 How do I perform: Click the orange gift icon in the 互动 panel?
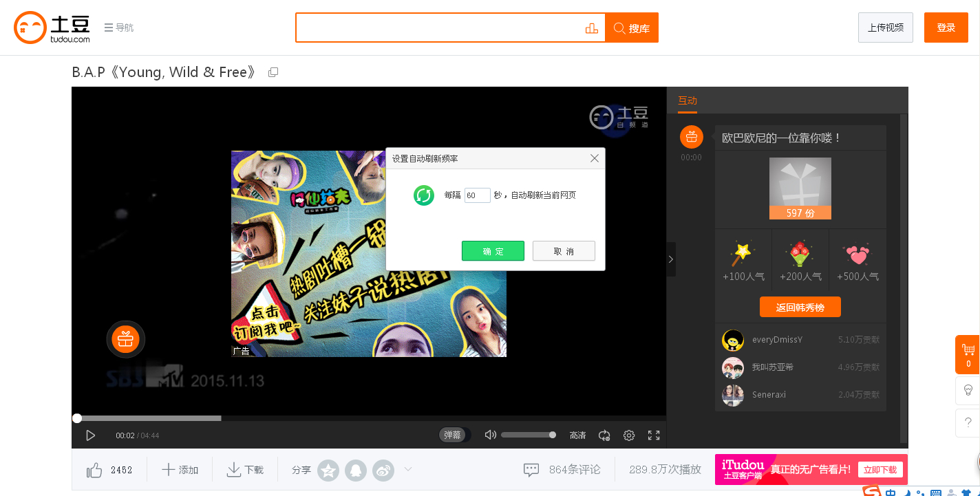click(692, 137)
